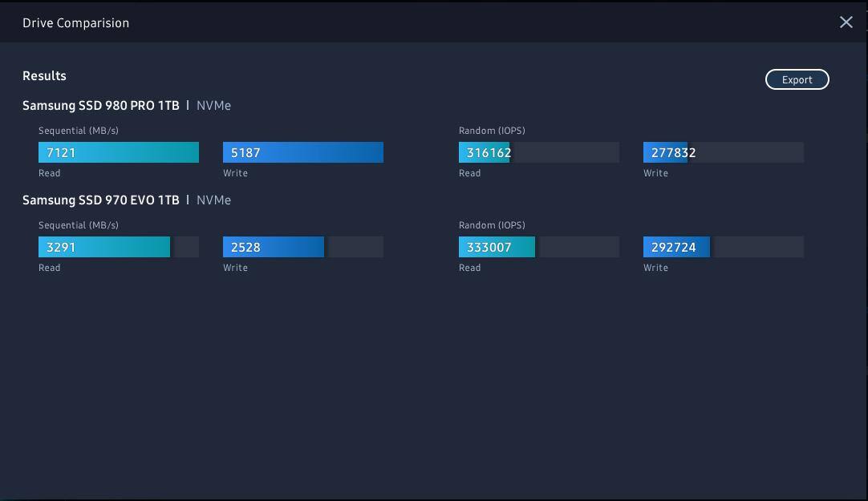Image resolution: width=868 pixels, height=501 pixels.
Task: Click Random (IOPS) label under 980 PRO
Action: 492,131
